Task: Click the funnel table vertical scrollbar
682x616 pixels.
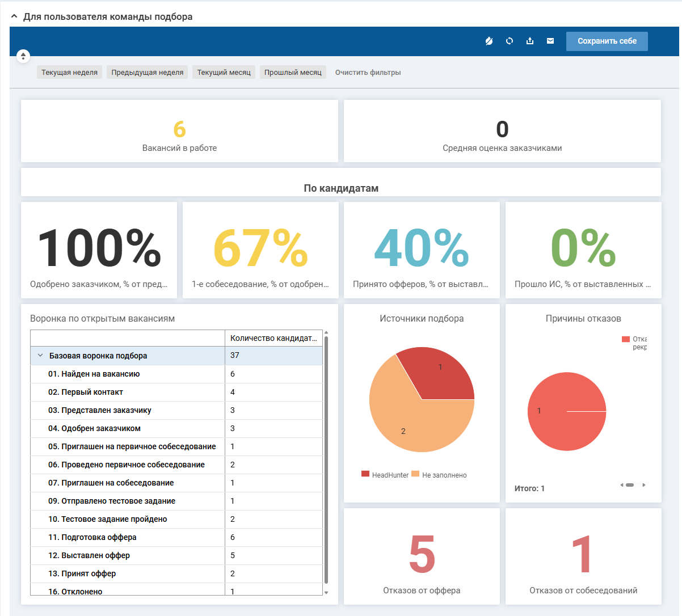Action: [x=326, y=459]
